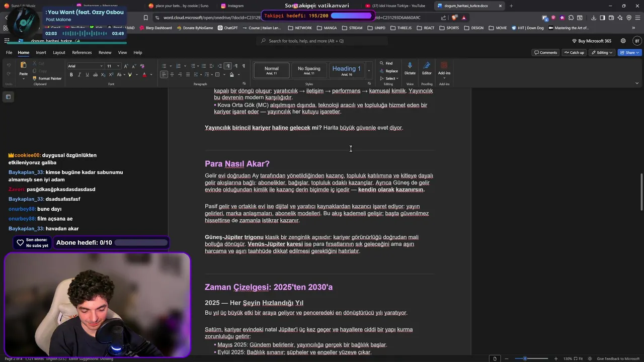Click text highlight color button
Image resolution: width=644 pixels, height=362 pixels.
pos(130,74)
